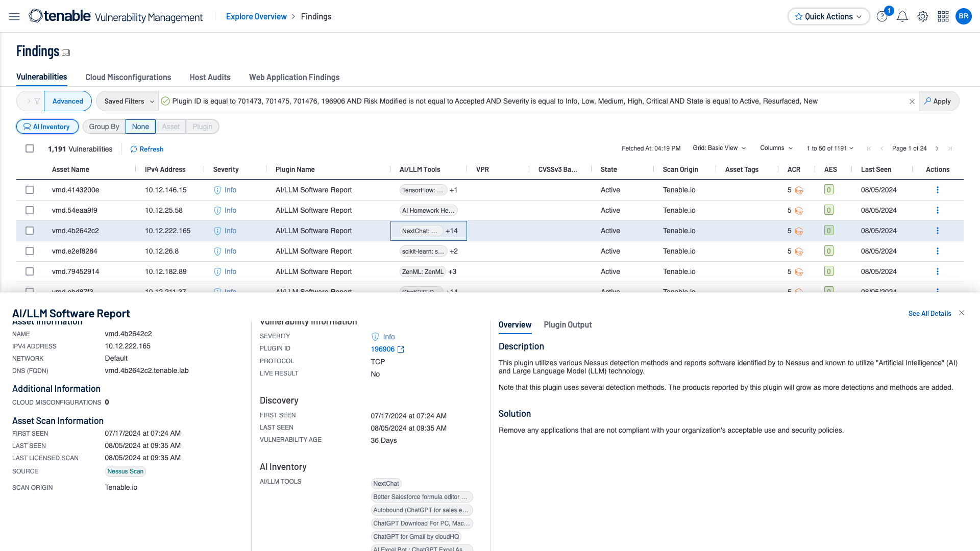This screenshot has width=980, height=551.
Task: Open the hamburger navigation menu
Action: click(x=14, y=17)
